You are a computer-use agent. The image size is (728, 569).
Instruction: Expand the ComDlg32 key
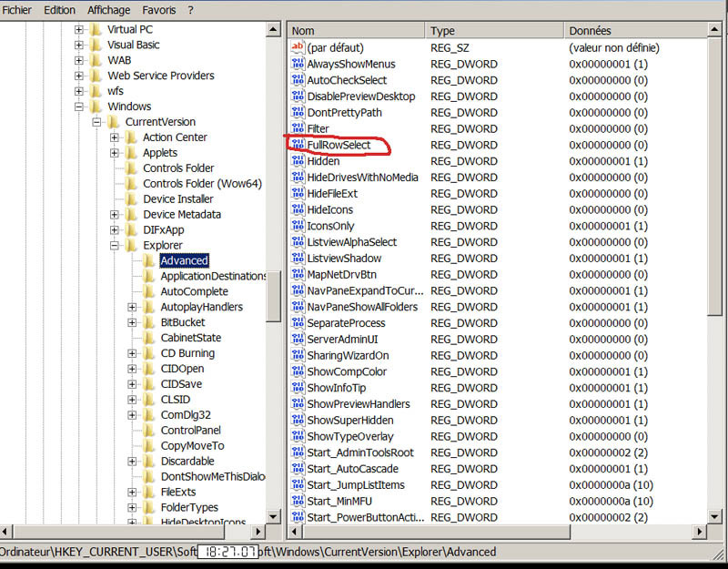click(x=132, y=415)
